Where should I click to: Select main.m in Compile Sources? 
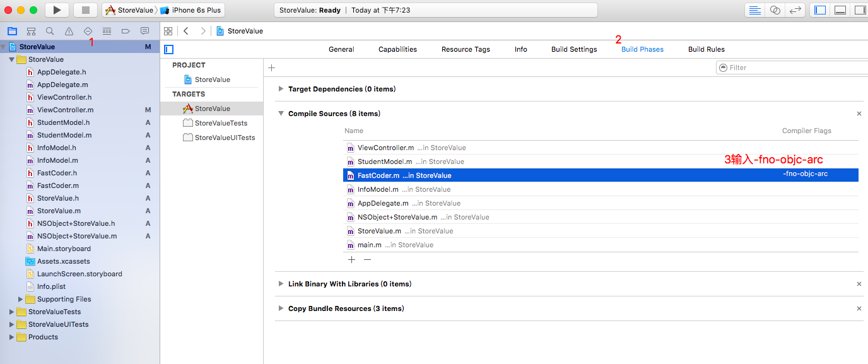coord(601,245)
